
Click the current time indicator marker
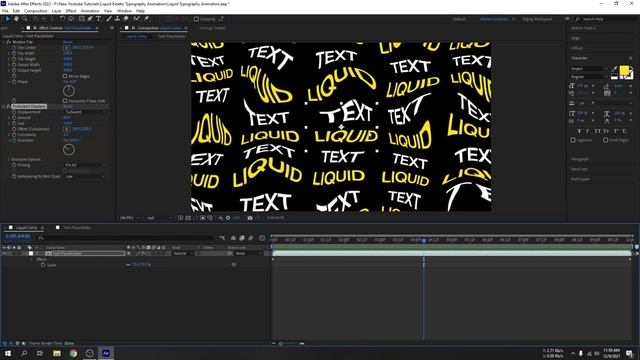tap(424, 240)
